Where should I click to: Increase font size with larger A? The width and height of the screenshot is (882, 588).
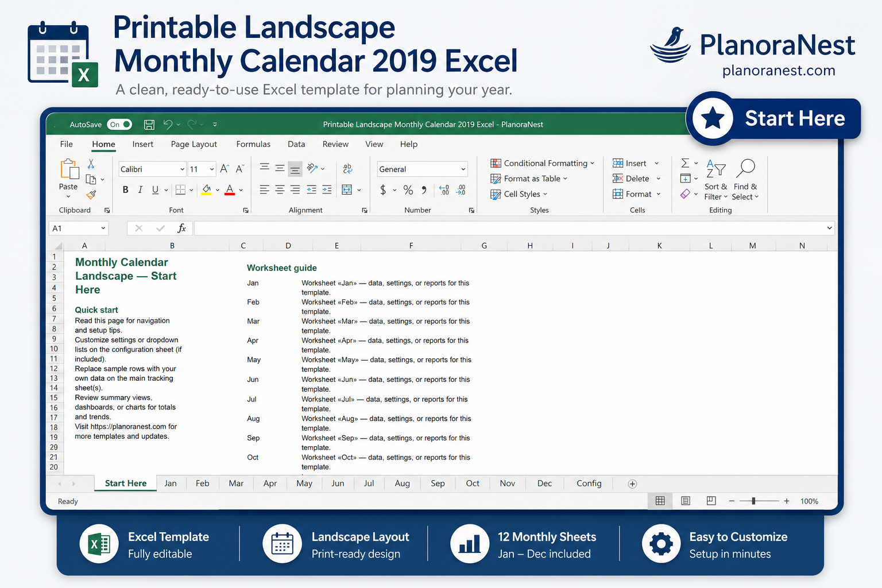click(225, 169)
